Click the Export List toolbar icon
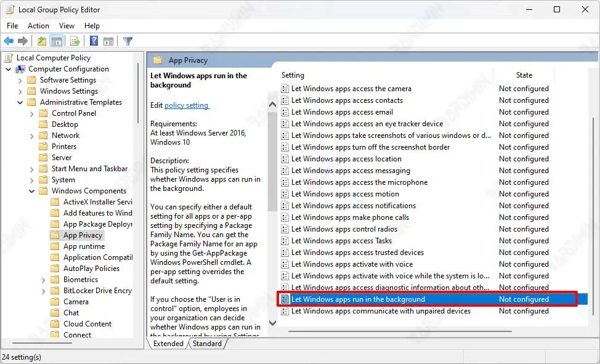The height and width of the screenshot is (364, 600). point(75,41)
